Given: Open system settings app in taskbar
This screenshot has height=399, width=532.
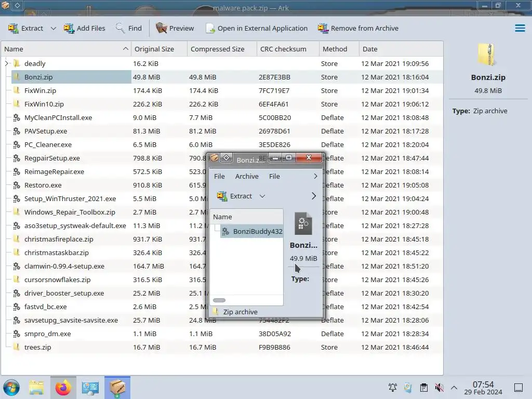Looking at the screenshot, I should pyautogui.click(x=90, y=388).
